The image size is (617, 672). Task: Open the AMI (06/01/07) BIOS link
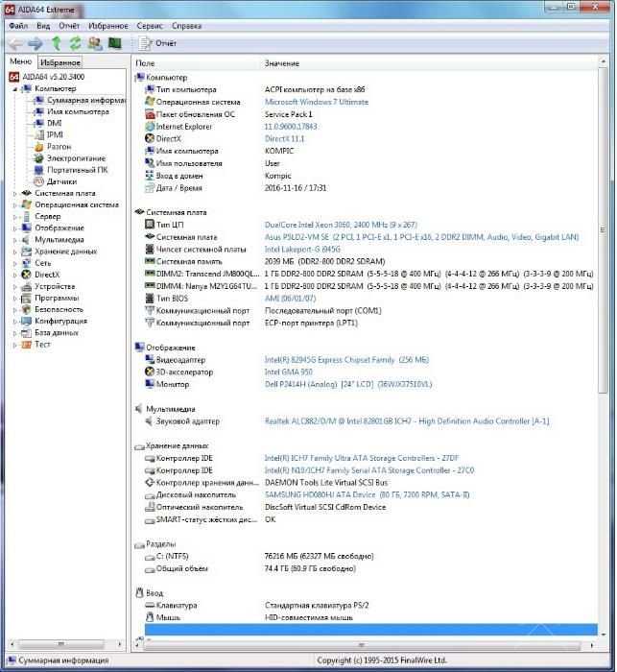point(290,299)
